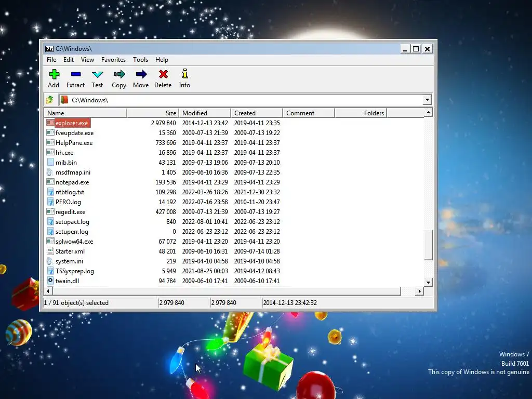Click the mib.bin file icon
This screenshot has width=532, height=399.
pyautogui.click(x=50, y=162)
